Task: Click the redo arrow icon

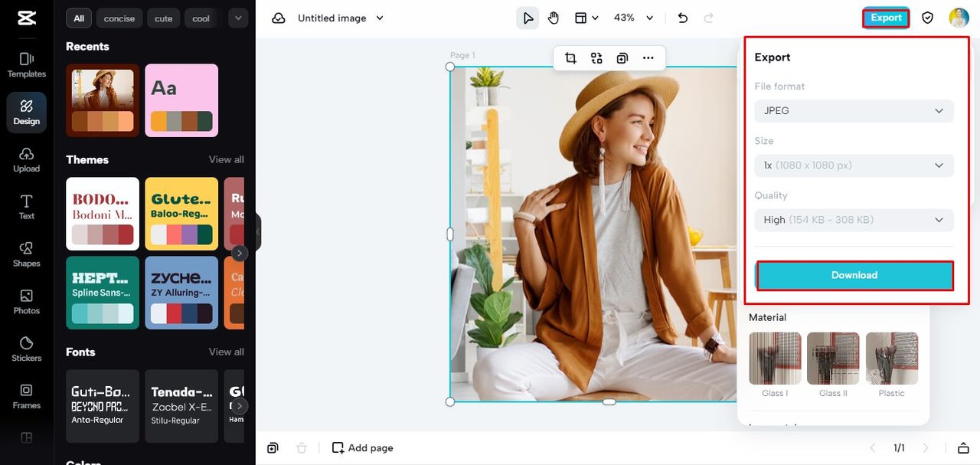Action: tap(708, 18)
